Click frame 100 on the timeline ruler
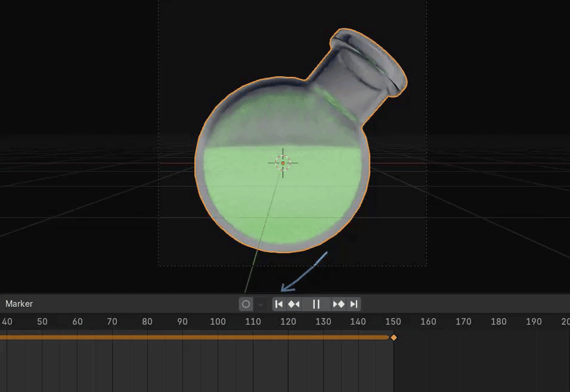The image size is (570, 392). pos(218,322)
